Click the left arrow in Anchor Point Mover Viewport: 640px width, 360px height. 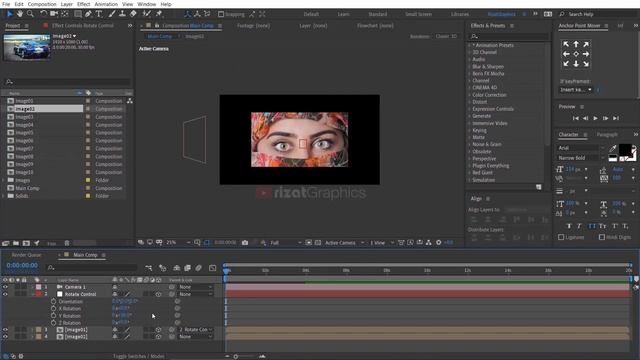point(566,54)
